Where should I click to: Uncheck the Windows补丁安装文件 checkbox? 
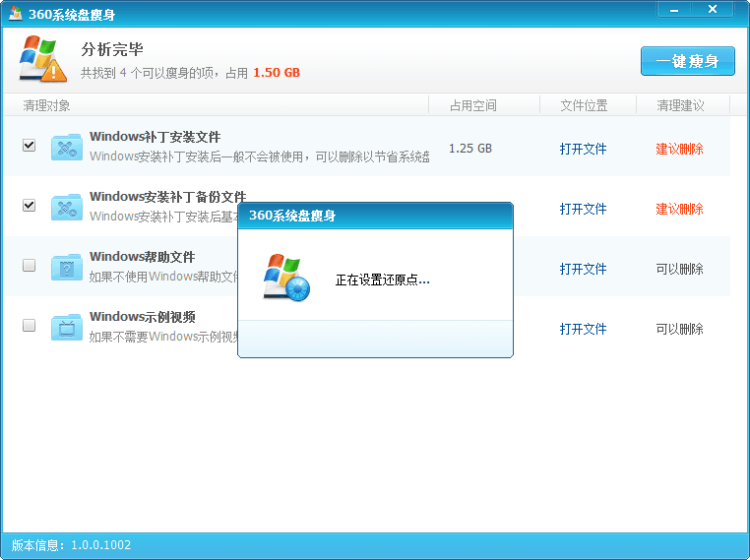pyautogui.click(x=30, y=145)
